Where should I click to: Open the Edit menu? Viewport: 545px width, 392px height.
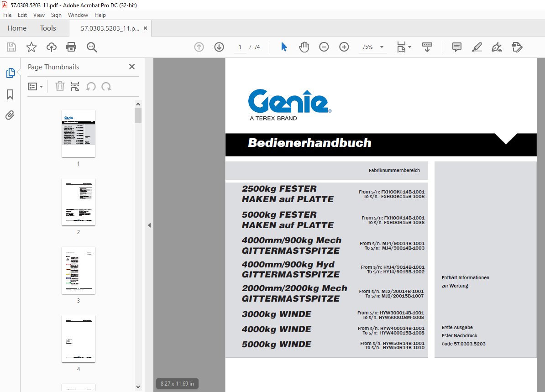click(22, 15)
